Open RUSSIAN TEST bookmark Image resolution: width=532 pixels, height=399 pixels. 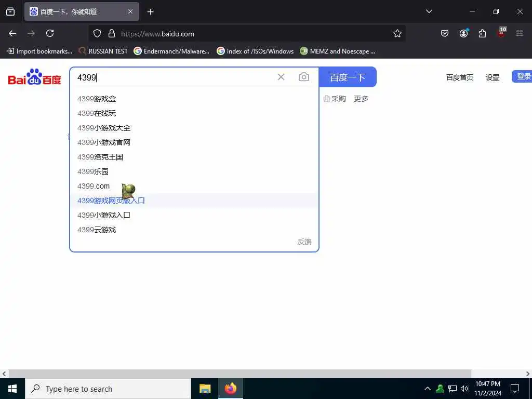coord(103,51)
